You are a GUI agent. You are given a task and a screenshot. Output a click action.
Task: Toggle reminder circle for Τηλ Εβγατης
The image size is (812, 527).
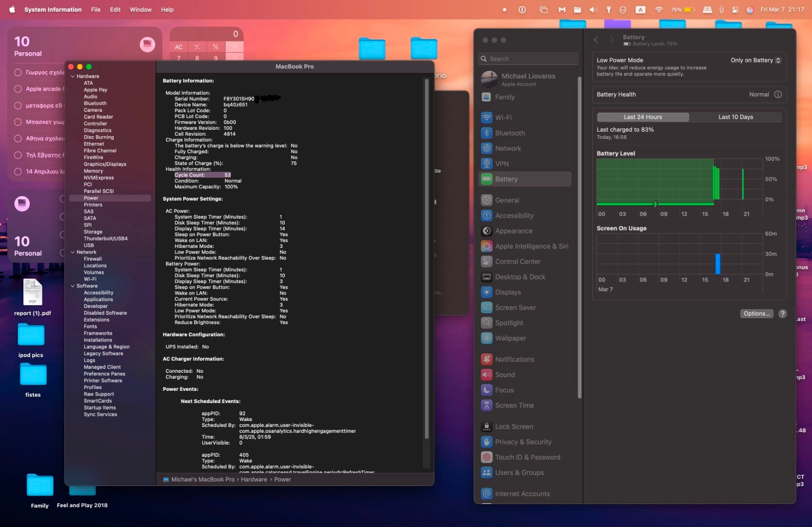(18, 155)
